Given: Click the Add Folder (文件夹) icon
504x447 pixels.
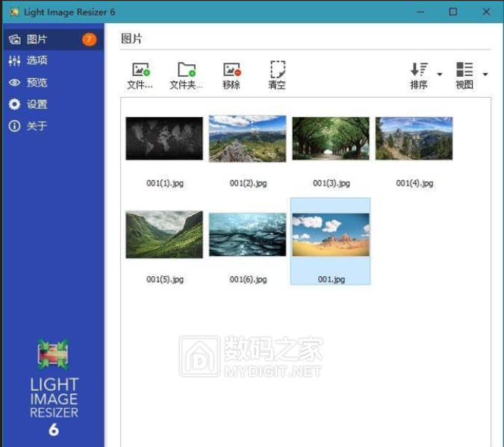Looking at the screenshot, I should 186,71.
